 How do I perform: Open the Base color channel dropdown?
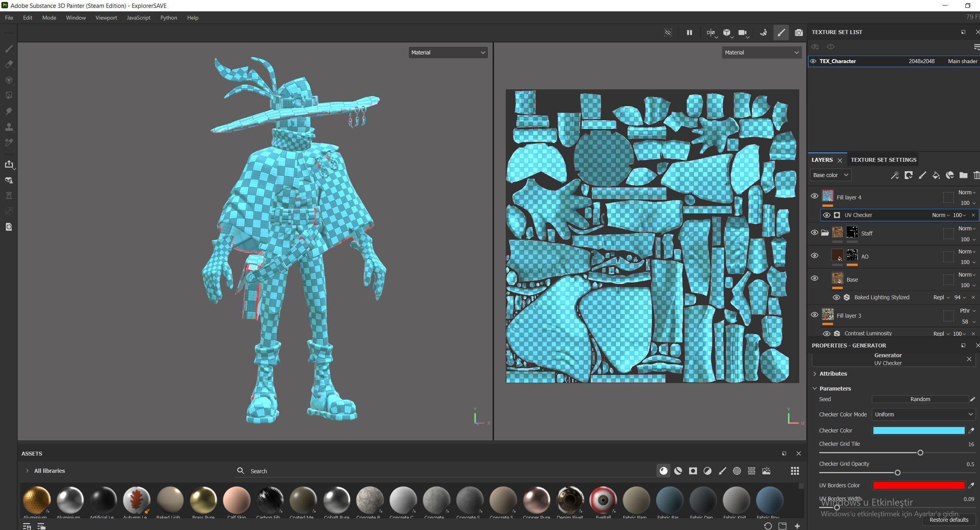830,175
